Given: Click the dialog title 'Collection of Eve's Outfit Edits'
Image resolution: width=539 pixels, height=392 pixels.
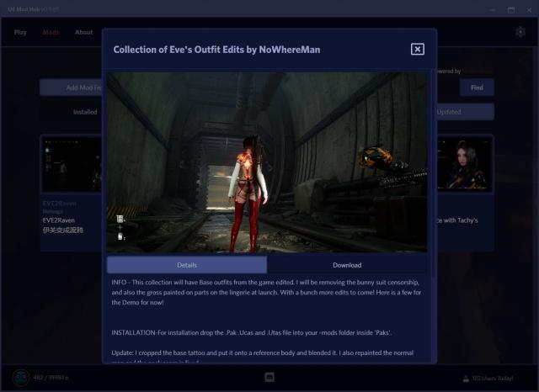Looking at the screenshot, I should [x=216, y=50].
